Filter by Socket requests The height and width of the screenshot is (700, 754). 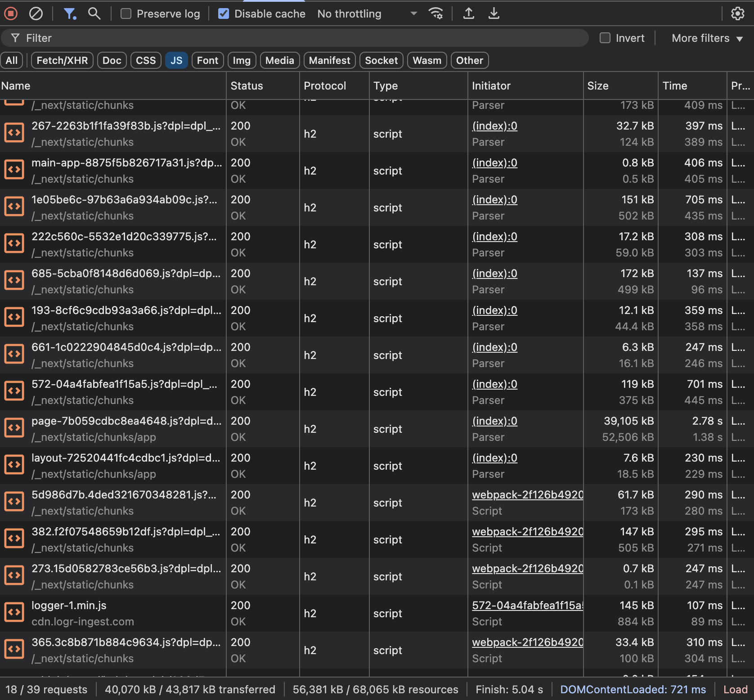coord(381,60)
